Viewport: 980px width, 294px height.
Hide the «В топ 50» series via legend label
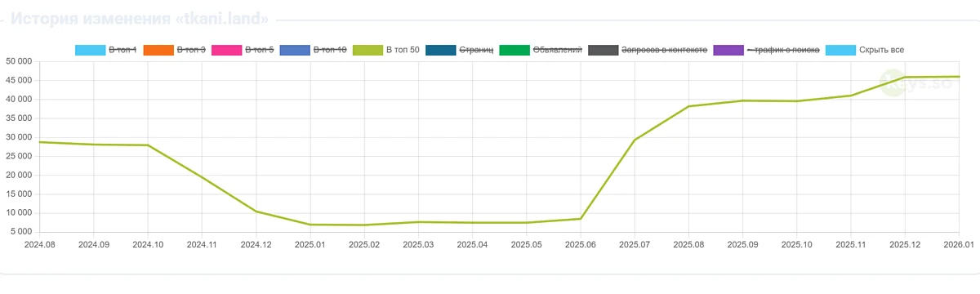click(x=403, y=50)
